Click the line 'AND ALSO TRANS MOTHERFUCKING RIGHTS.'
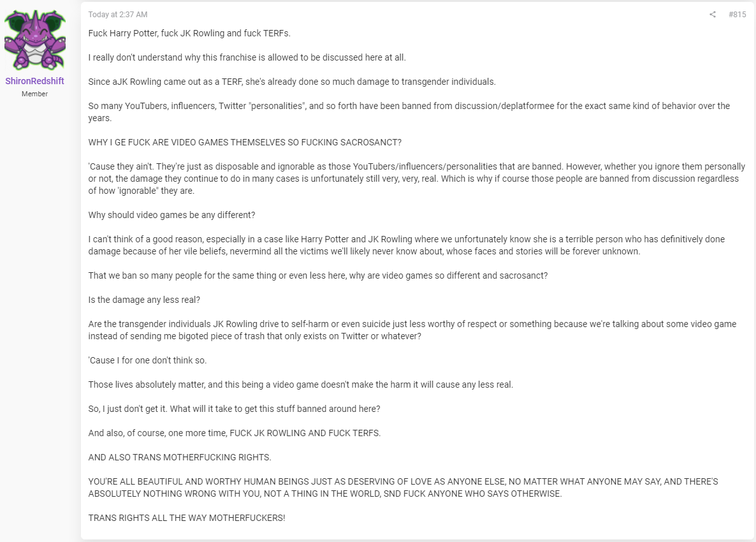Screen dimensions: 756x542 pyautogui.click(x=180, y=457)
